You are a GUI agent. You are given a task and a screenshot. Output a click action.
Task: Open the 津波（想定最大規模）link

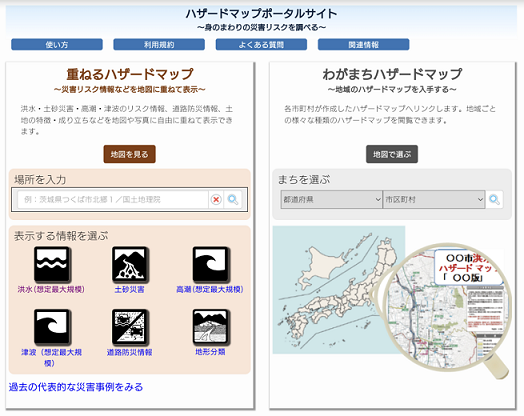click(x=51, y=358)
